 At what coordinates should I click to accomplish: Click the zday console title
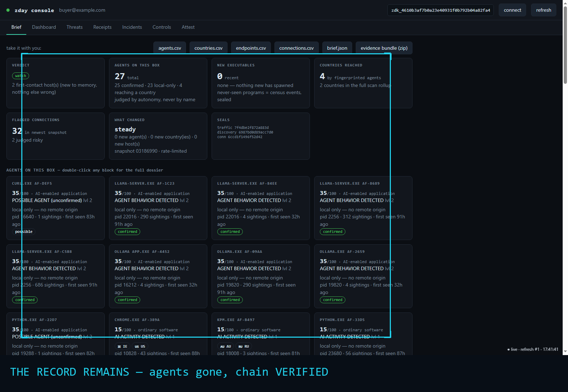pos(34,10)
